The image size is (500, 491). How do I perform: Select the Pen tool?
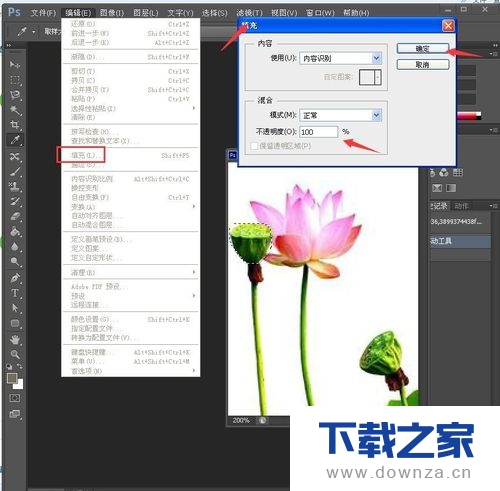pos(15,278)
